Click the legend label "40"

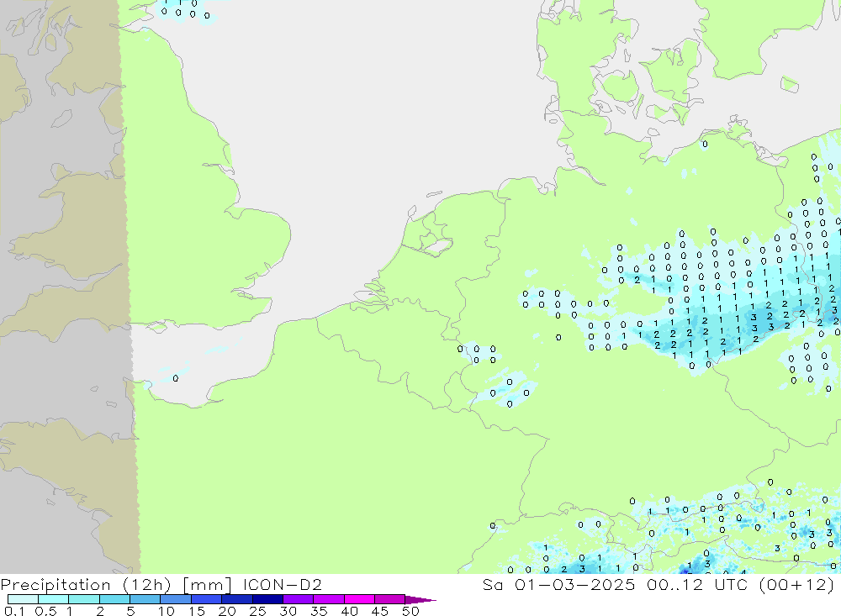349,611
